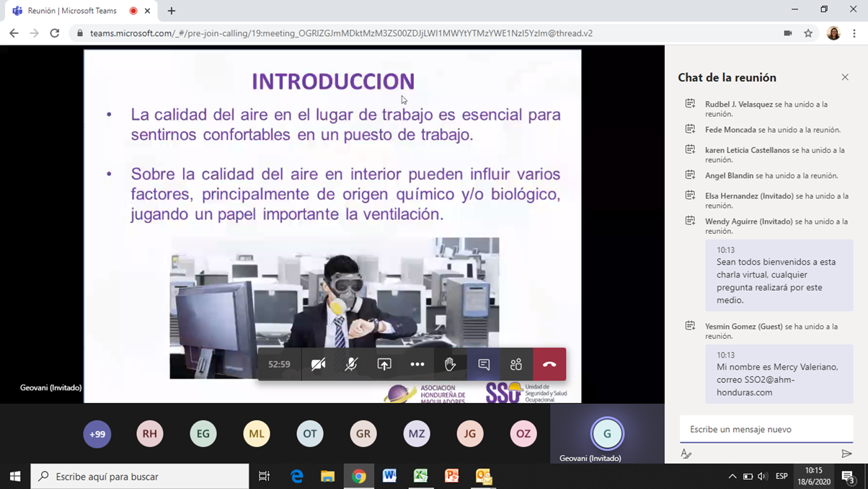Viewport: 868px width, 489px height.
Task: Open Excel from the taskbar
Action: [x=421, y=476]
